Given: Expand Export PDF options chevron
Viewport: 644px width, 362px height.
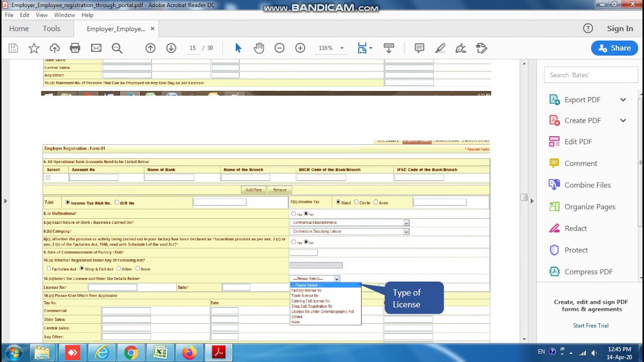Looking at the screenshot, I should coord(623,100).
